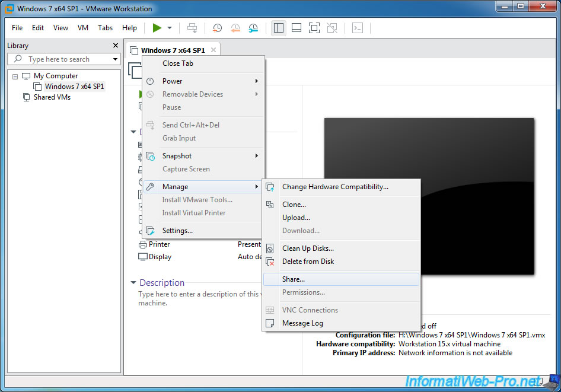The width and height of the screenshot is (561, 392).
Task: Choose Close Tab in context menu
Action: pyautogui.click(x=203, y=63)
